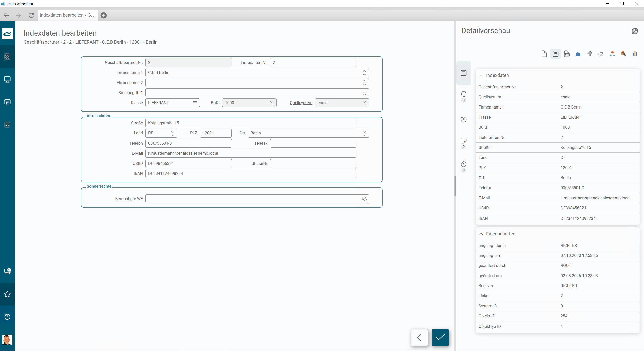Screen dimensions: 644x351
Task: Click the blue cloud icon in preview toolbar
Action: point(578,54)
